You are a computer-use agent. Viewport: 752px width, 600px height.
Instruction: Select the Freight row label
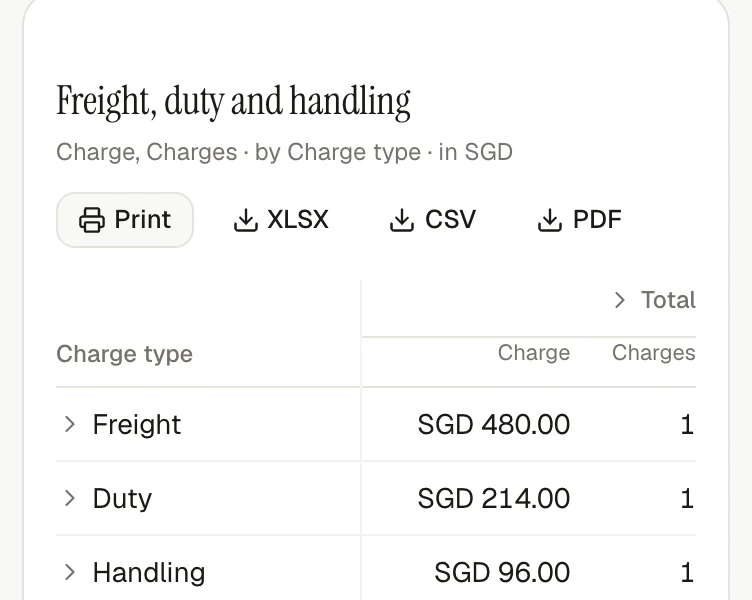(x=137, y=424)
